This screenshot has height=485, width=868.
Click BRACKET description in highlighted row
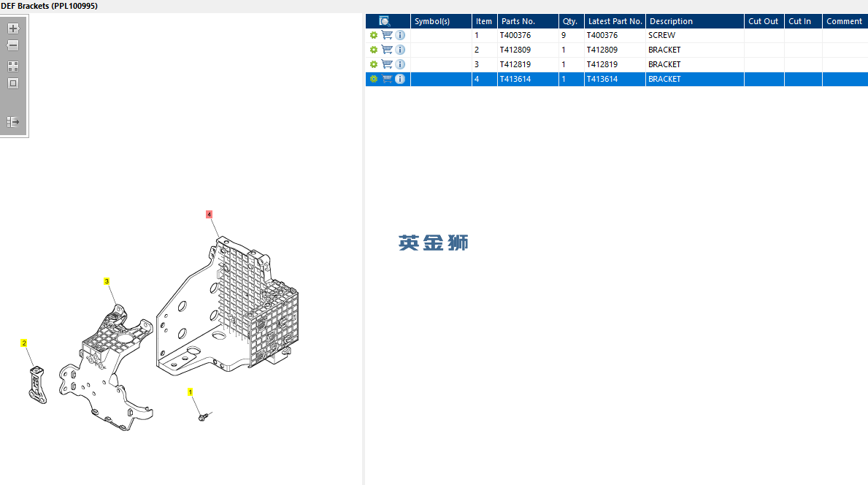(695, 79)
